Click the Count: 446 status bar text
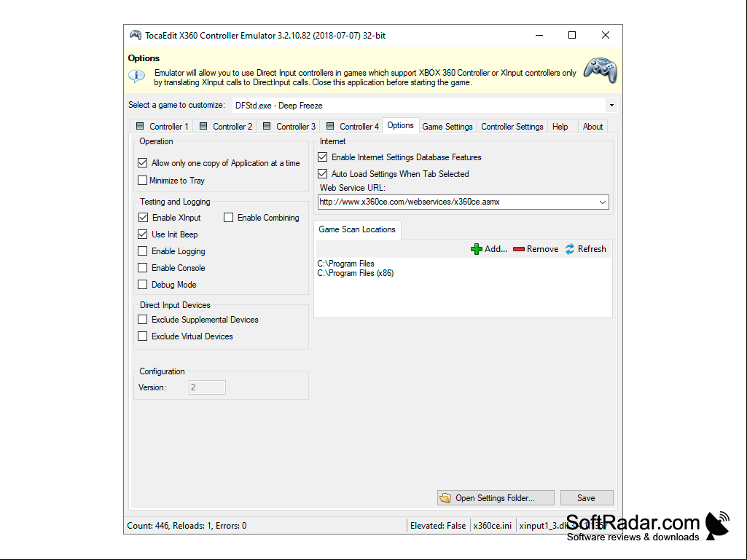The image size is (747, 560). [x=187, y=526]
